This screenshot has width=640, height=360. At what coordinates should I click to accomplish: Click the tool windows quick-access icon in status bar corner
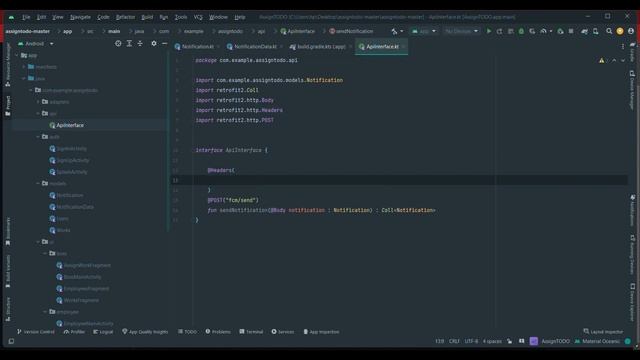click(11, 341)
